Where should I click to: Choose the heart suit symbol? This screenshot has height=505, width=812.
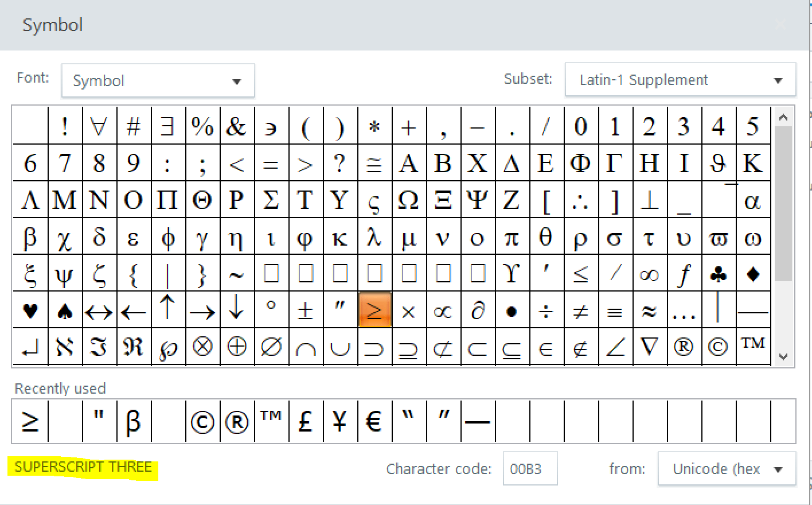[x=30, y=310]
